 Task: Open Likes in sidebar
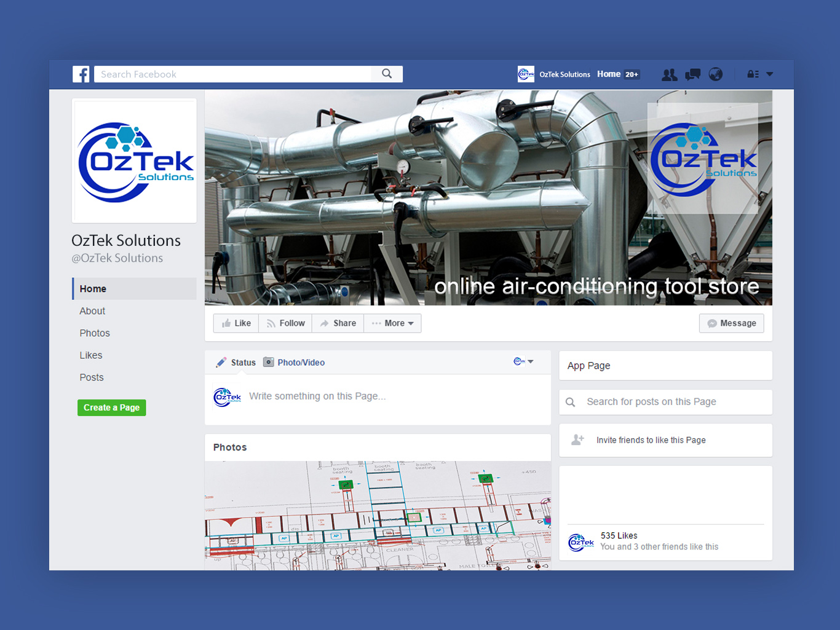click(91, 355)
